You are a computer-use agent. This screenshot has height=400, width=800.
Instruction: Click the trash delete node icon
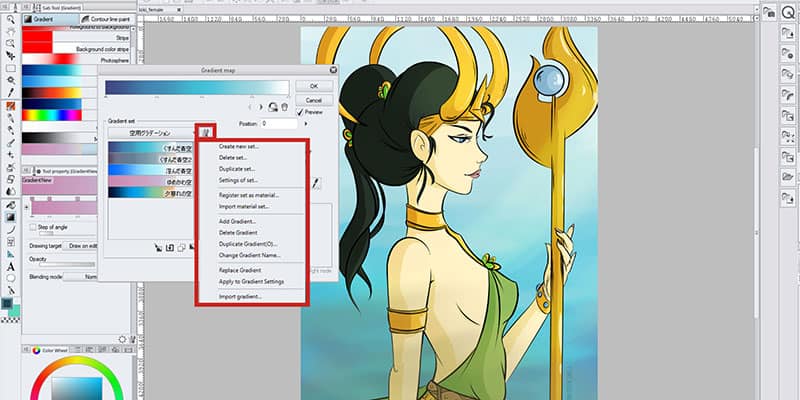tap(285, 107)
